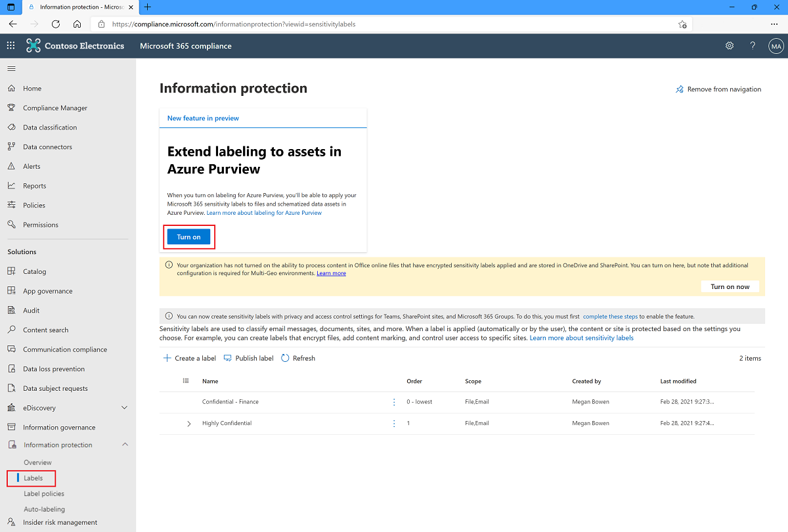Viewport: 788px width, 532px height.
Task: Click the Turn on now button
Action: pyautogui.click(x=730, y=286)
